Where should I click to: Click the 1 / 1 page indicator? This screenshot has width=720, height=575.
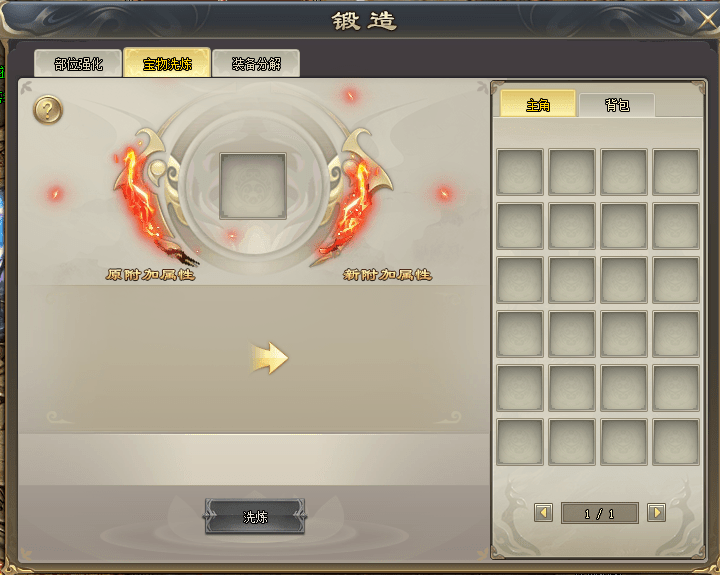[600, 513]
